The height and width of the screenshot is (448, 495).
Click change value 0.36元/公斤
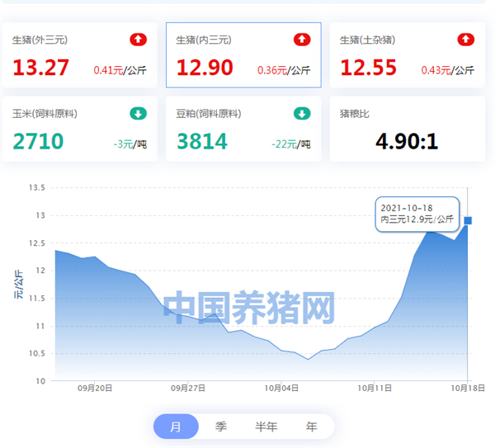284,70
